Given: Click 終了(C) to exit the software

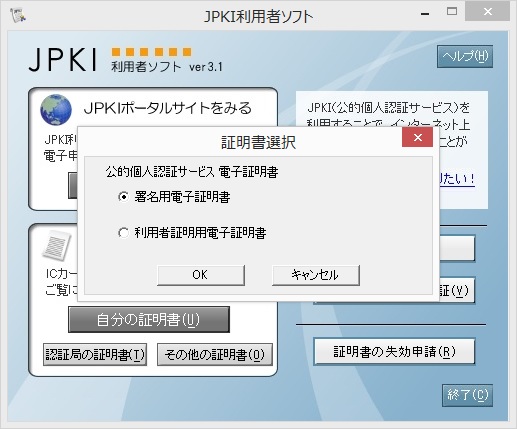Looking at the screenshot, I should (x=467, y=395).
